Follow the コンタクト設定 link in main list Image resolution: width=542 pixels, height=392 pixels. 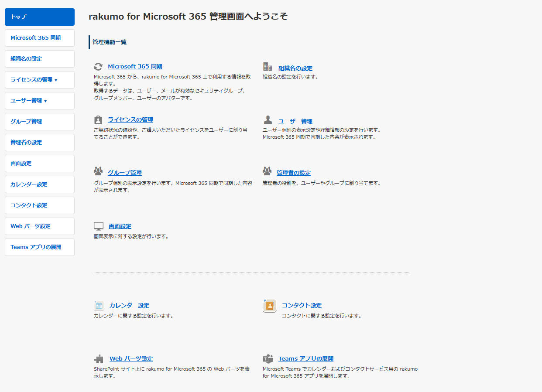click(302, 305)
